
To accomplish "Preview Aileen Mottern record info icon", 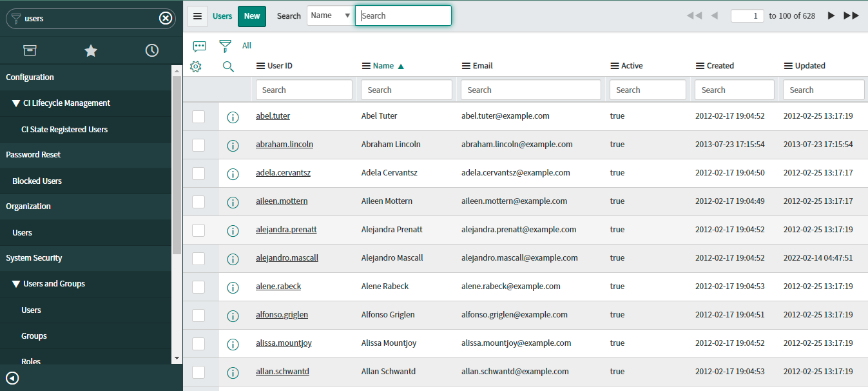I will click(233, 202).
